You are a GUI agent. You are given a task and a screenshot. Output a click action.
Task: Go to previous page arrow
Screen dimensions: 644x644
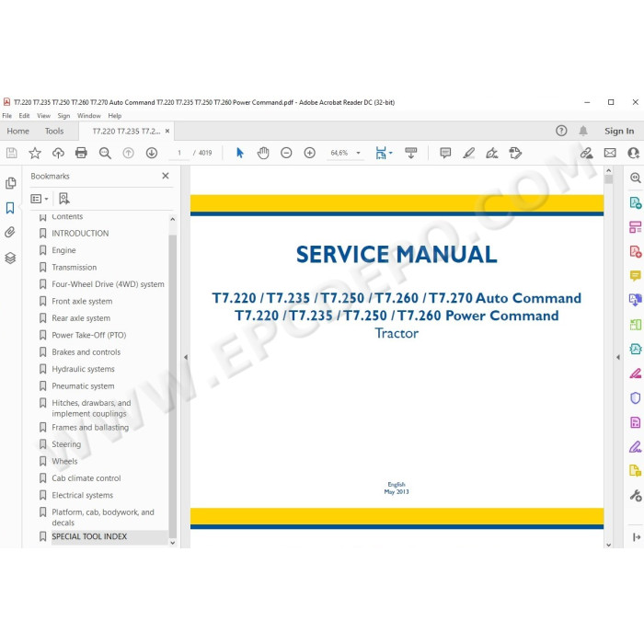(128, 154)
